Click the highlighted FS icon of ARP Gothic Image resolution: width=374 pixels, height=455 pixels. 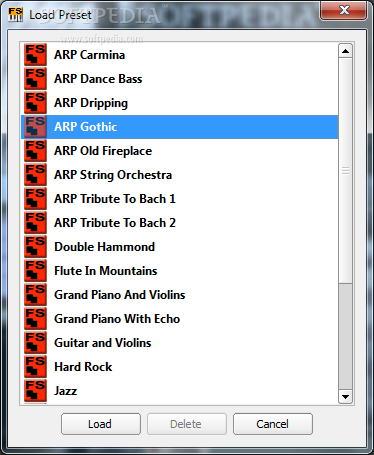pyautogui.click(x=35, y=127)
